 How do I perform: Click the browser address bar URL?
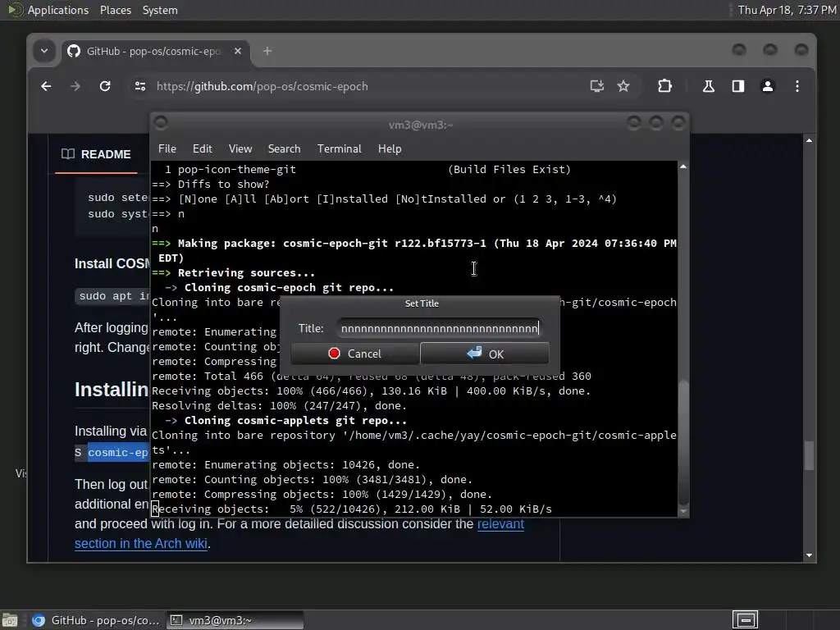[x=262, y=86]
